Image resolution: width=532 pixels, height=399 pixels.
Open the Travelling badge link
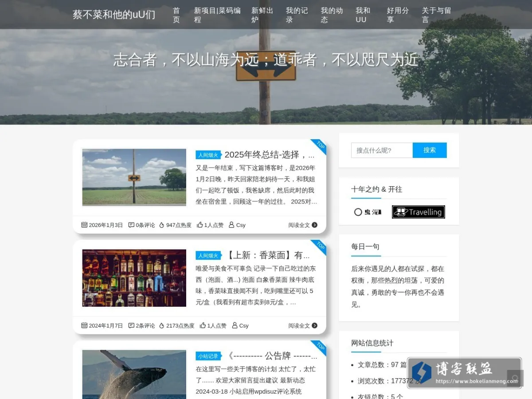(x=418, y=212)
